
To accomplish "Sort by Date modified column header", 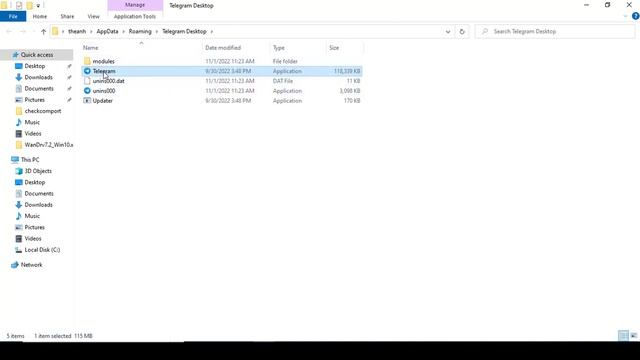I will tap(223, 48).
